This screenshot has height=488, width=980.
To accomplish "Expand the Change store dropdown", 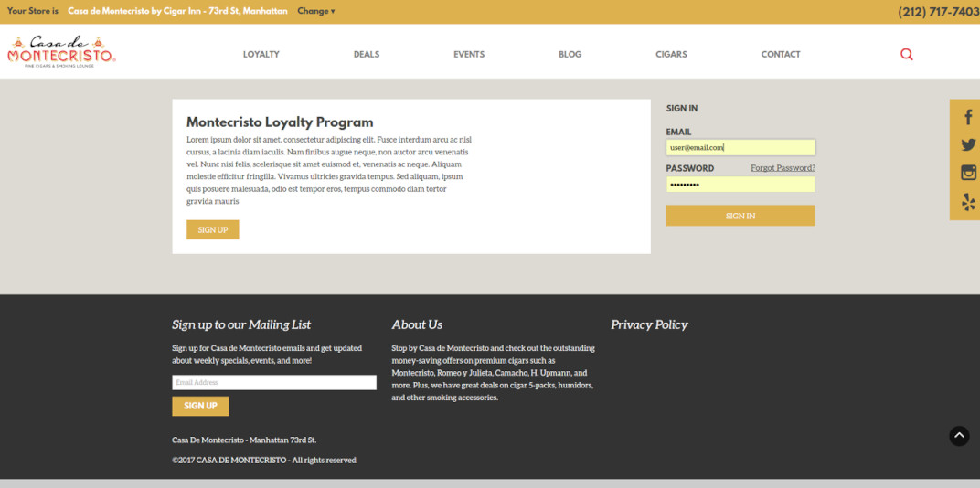I will pyautogui.click(x=315, y=12).
